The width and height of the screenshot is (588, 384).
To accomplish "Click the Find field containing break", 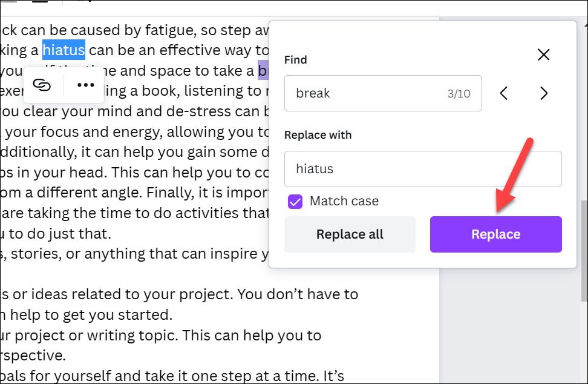I will click(363, 93).
